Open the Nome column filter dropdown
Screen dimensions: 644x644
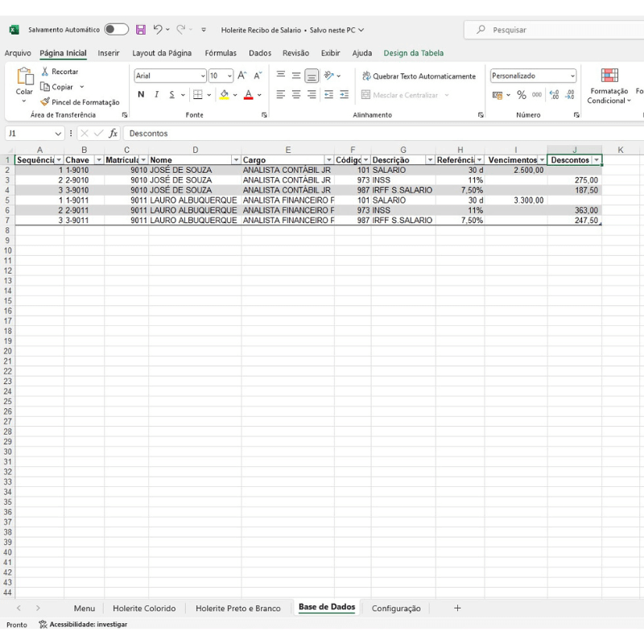(236, 160)
